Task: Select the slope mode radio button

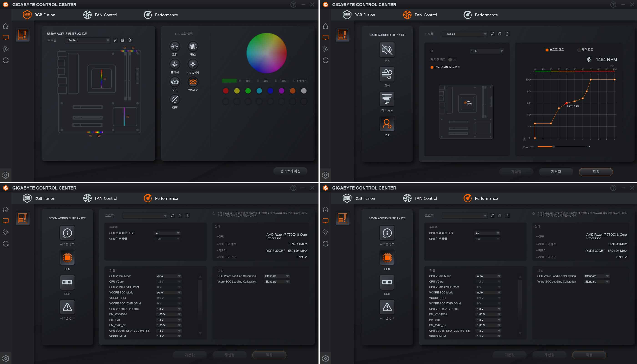Action: [x=547, y=50]
